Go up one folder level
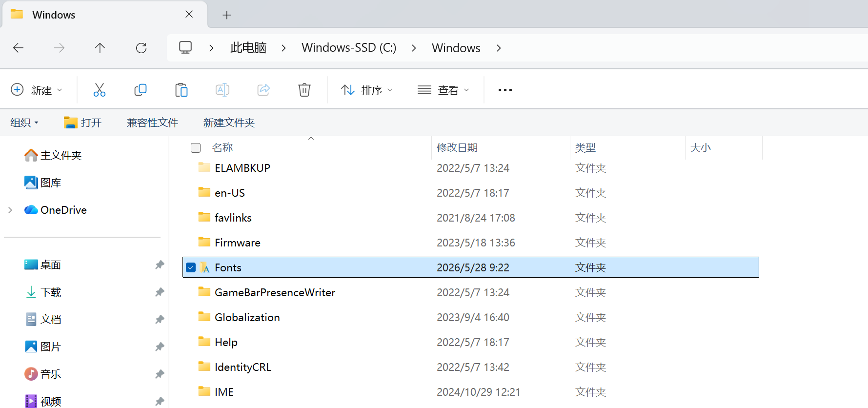The height and width of the screenshot is (408, 868). [x=100, y=48]
